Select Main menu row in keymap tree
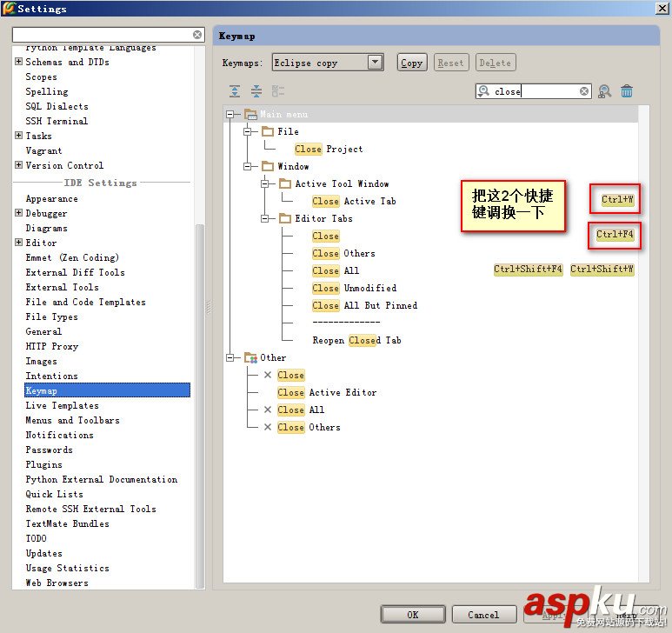 coord(430,115)
